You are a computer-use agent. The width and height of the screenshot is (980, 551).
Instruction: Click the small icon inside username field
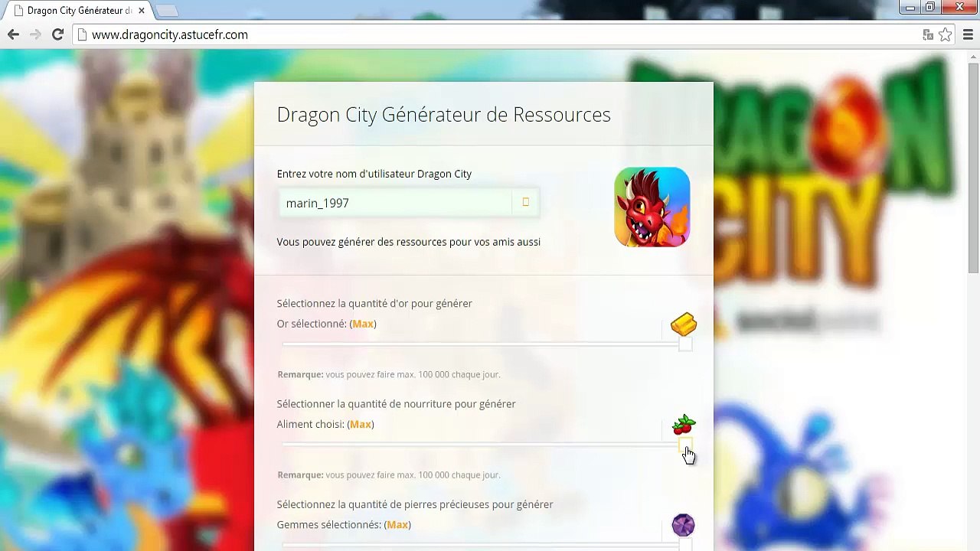526,202
